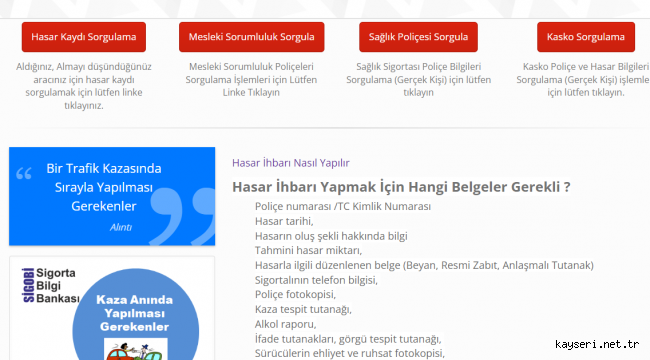Viewport: 650px width, 360px height.
Task: Click the Hasar İhbarı Yapmak İçin heading
Action: pyautogui.click(x=401, y=187)
